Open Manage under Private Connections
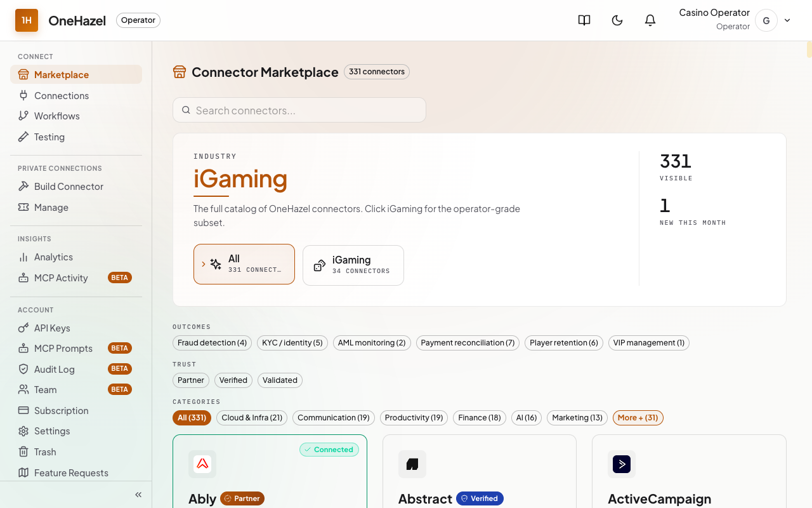 [76, 207]
